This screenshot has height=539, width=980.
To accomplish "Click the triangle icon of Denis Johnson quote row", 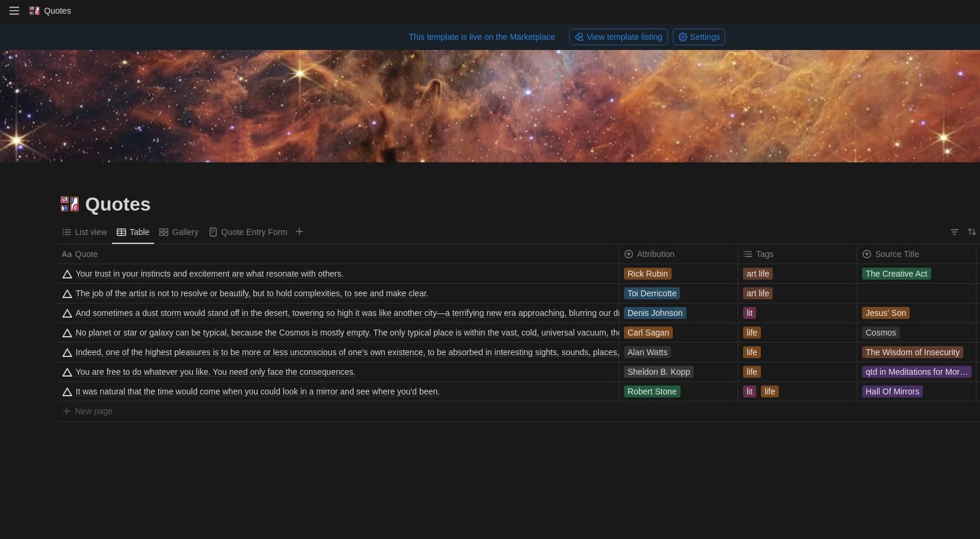I will [67, 314].
